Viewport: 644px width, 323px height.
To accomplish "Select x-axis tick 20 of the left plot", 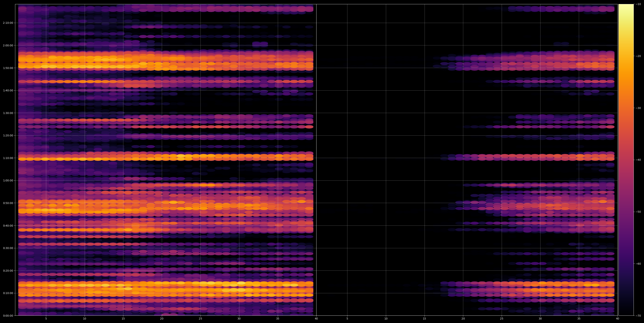I will [162, 319].
